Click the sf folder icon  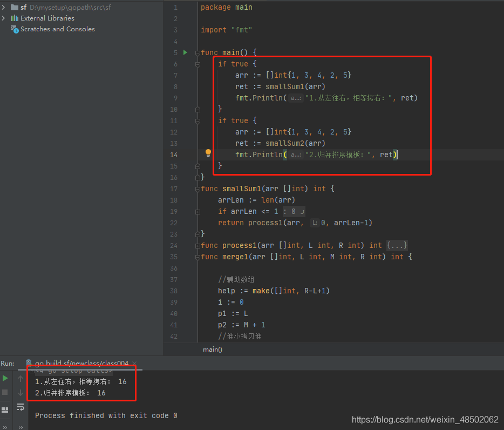pyautogui.click(x=15, y=7)
